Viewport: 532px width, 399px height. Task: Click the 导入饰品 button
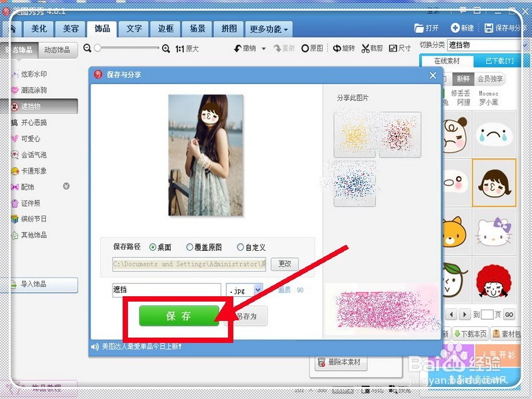(x=44, y=284)
